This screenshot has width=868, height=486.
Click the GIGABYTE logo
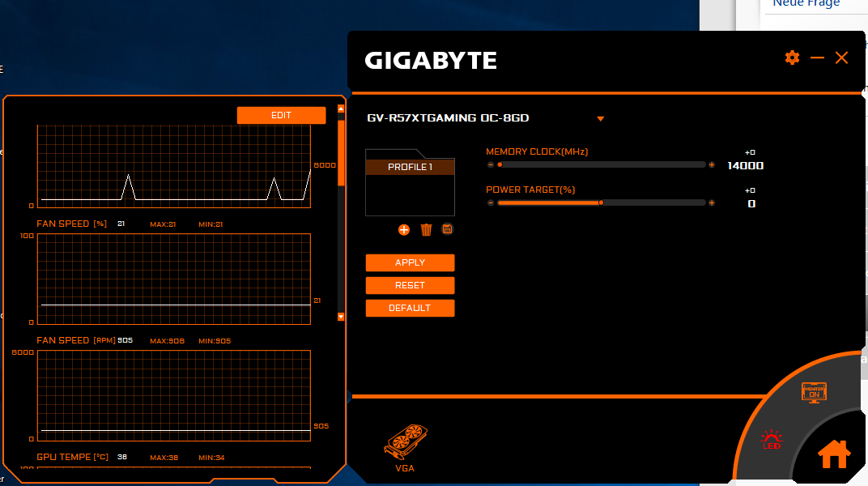coord(431,60)
